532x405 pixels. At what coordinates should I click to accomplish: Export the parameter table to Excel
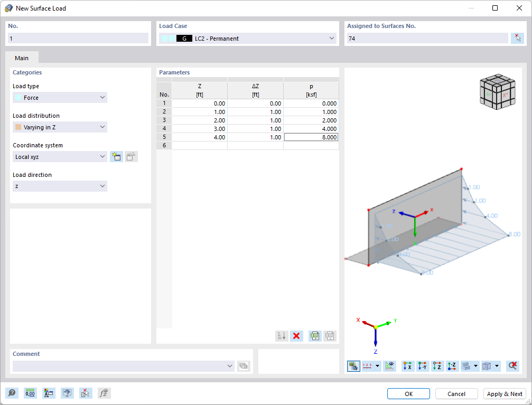coord(314,336)
